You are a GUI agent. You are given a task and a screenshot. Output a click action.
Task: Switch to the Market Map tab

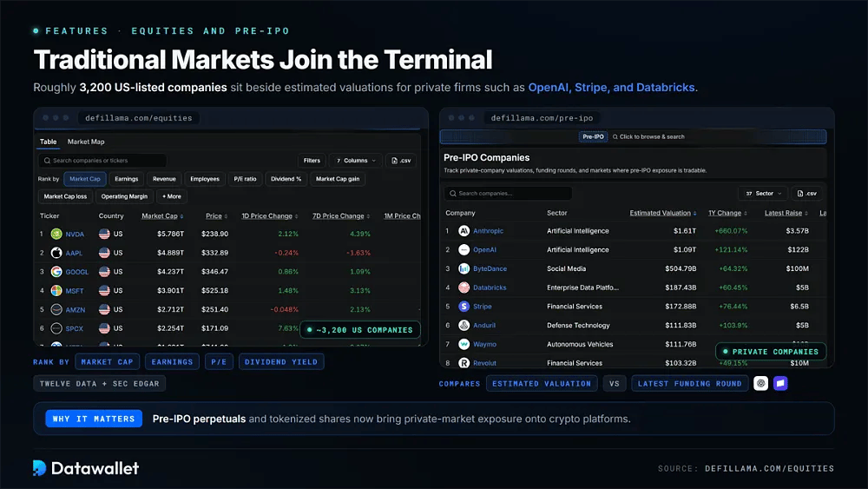coord(86,142)
